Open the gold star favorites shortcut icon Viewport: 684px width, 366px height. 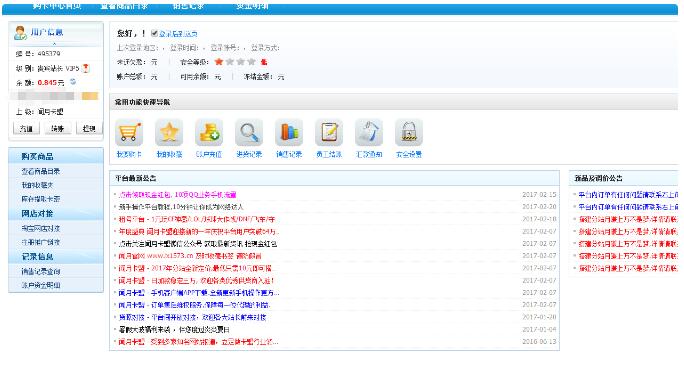pyautogui.click(x=169, y=133)
